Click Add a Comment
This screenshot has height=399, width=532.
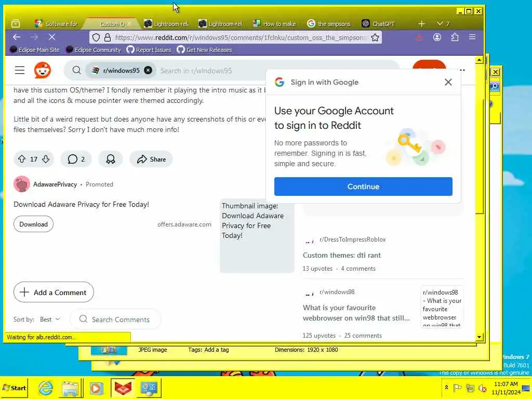(x=54, y=292)
